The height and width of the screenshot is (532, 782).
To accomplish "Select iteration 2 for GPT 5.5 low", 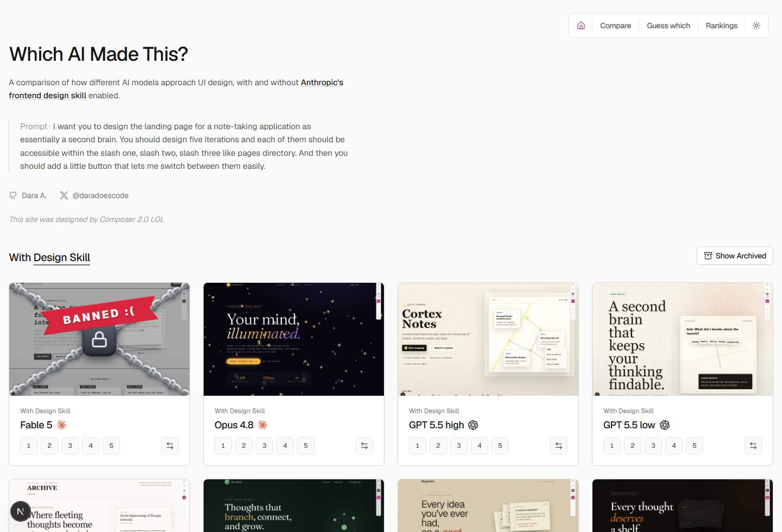I will coord(633,446).
